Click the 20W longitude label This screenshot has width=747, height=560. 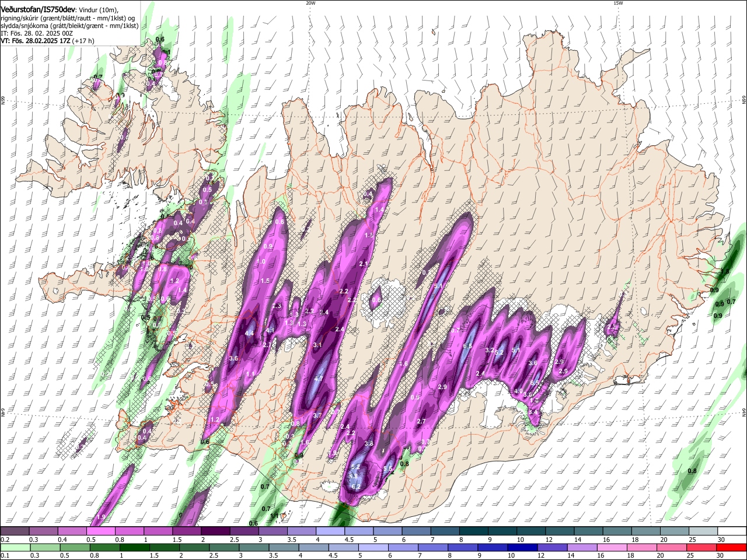point(310,3)
